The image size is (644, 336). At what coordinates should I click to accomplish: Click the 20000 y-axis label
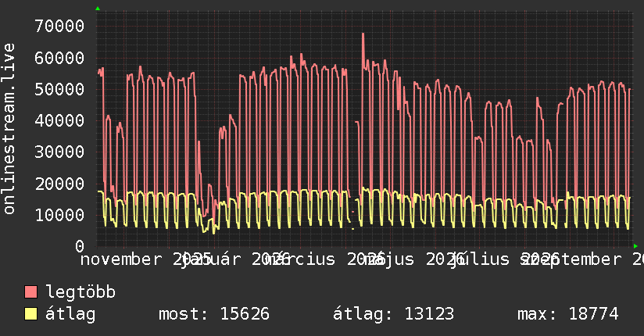click(59, 184)
